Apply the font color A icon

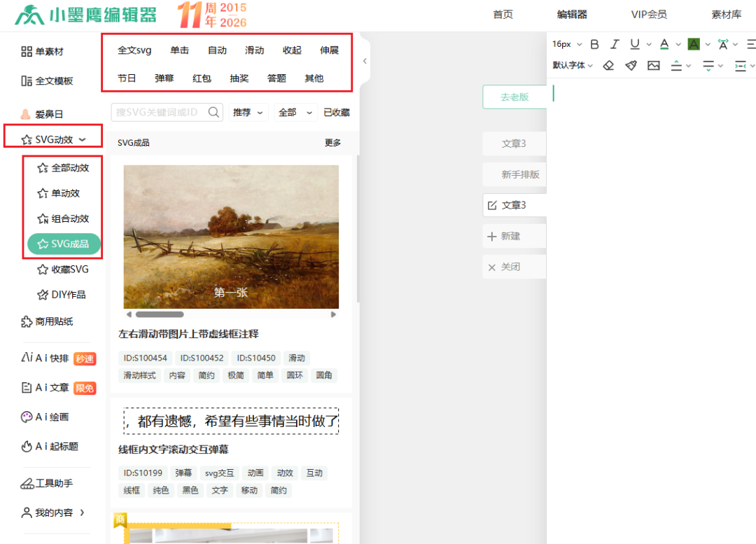(x=664, y=44)
